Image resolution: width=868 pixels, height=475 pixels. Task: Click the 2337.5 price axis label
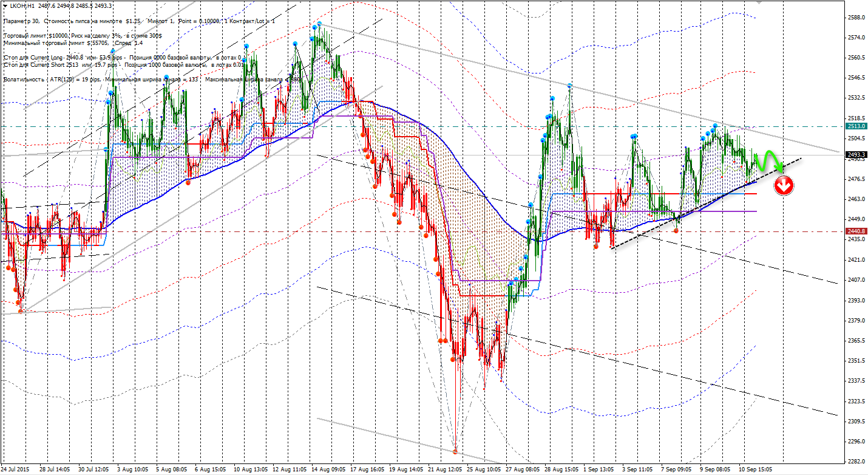[855, 380]
